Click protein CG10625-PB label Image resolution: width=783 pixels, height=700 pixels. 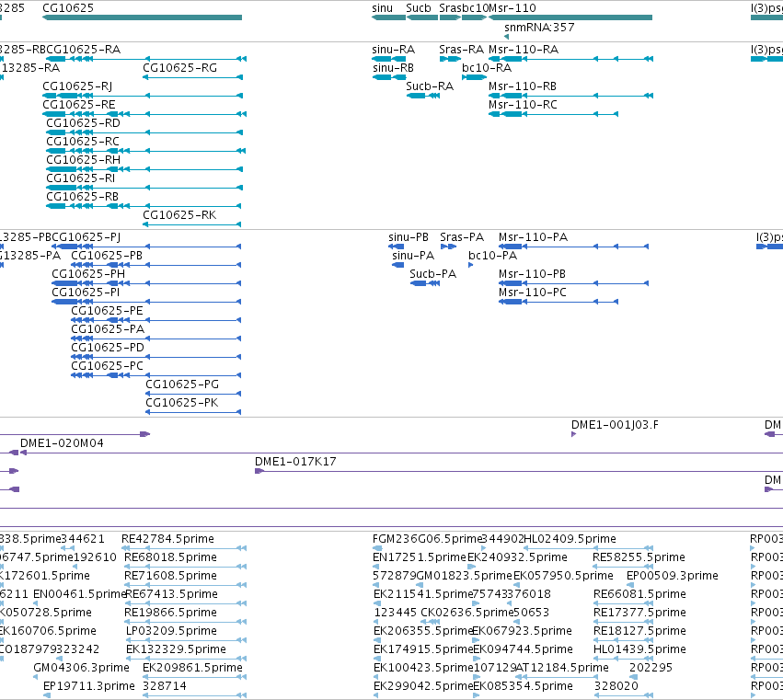(x=107, y=256)
